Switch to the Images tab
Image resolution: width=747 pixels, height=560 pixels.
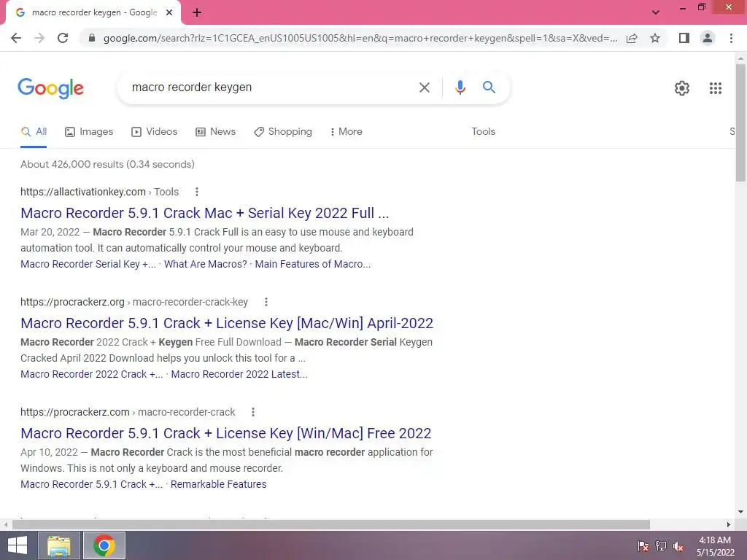coord(89,132)
